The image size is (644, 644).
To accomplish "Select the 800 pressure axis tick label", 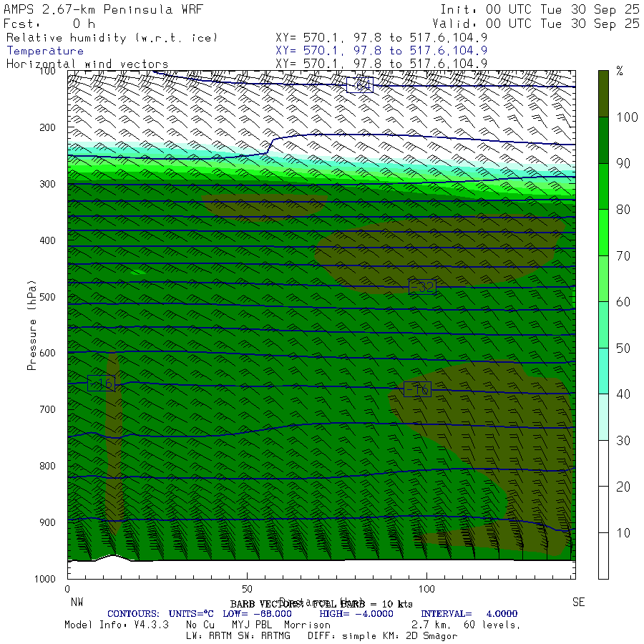I will 47,466.
